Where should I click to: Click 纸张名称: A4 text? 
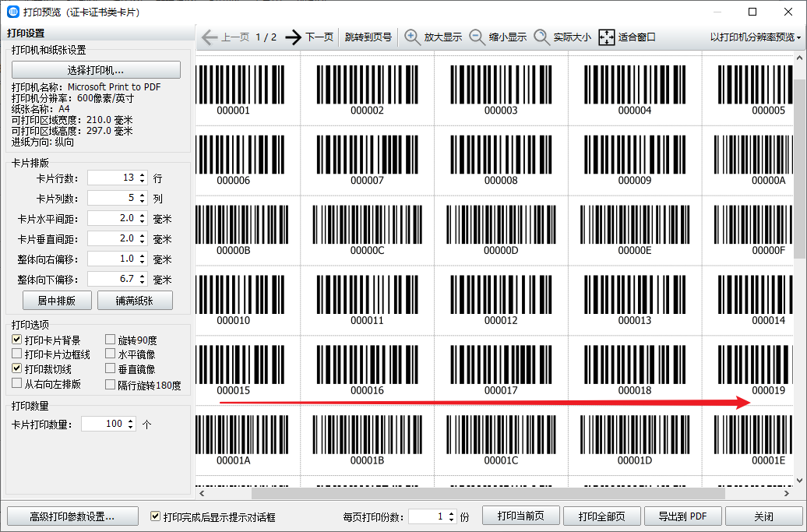coord(41,109)
